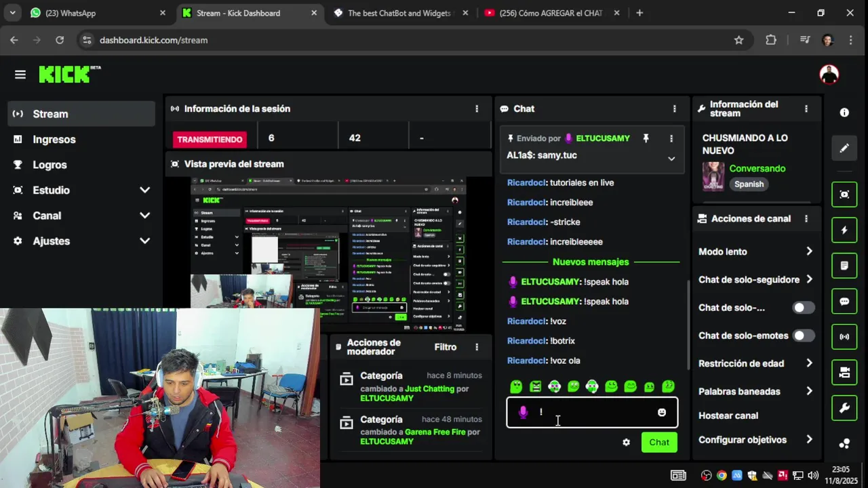Click the volume icon in system tray
This screenshot has width=868, height=488.
tap(813, 475)
